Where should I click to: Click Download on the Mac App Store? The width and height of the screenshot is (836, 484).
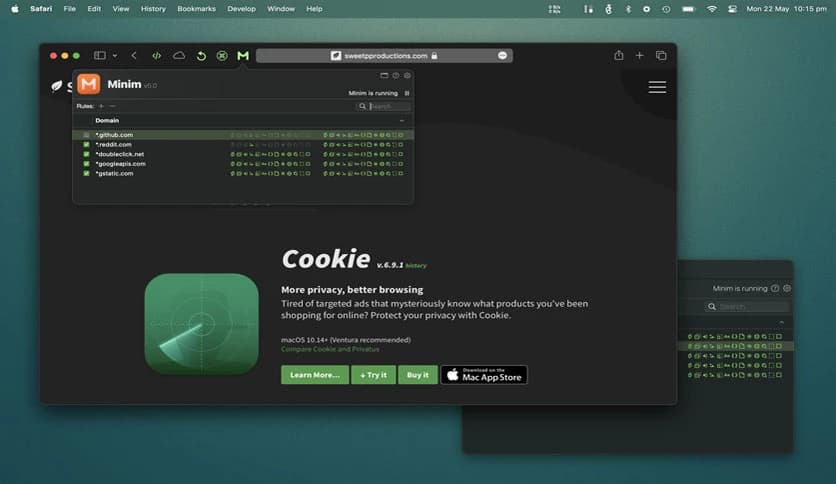click(x=484, y=375)
